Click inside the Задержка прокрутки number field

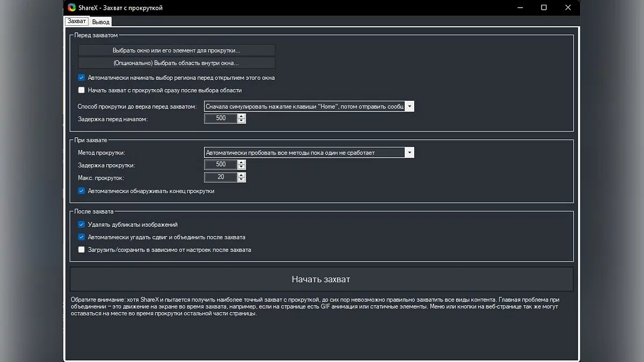(x=221, y=165)
